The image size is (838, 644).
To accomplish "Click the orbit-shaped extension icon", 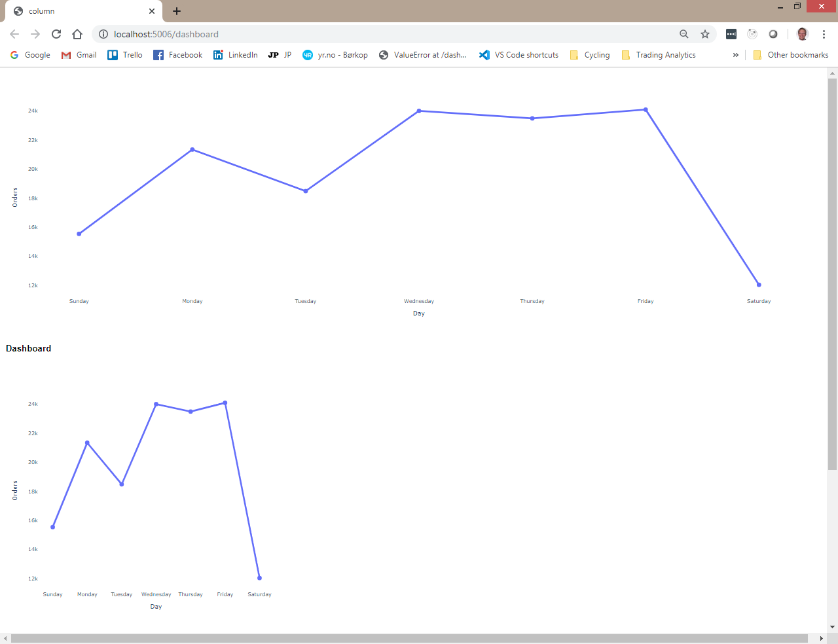I will pos(752,34).
